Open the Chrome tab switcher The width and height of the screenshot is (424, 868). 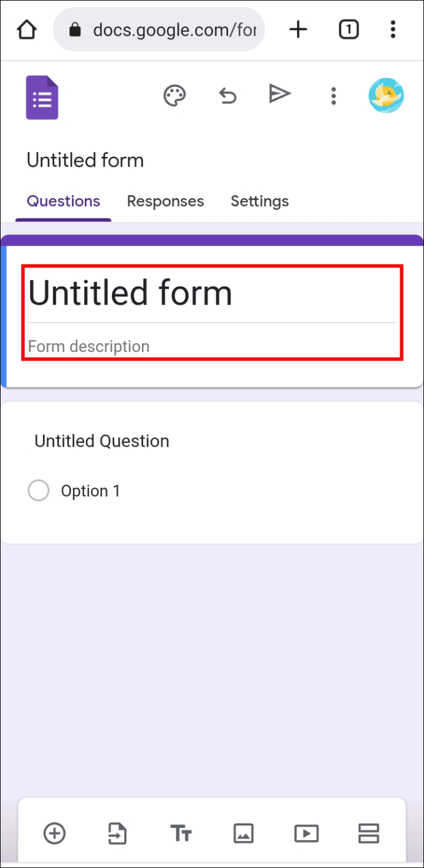pyautogui.click(x=348, y=29)
